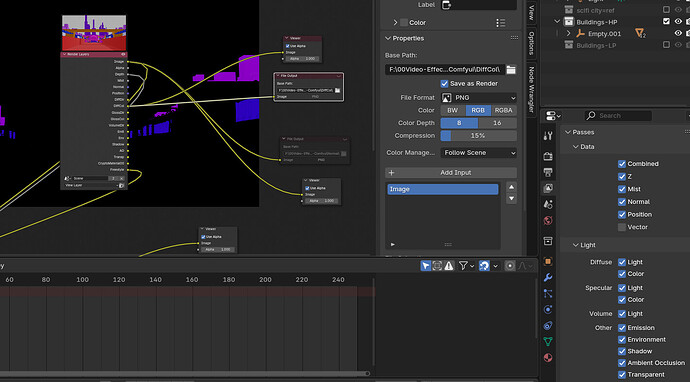The image size is (690, 382).
Task: Select BW color mode
Action: [x=453, y=110]
